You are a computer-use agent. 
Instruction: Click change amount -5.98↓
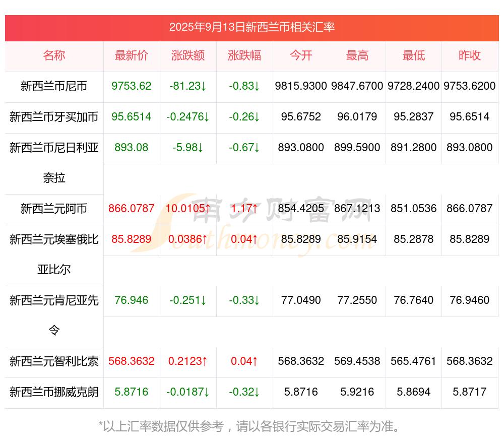point(188,147)
